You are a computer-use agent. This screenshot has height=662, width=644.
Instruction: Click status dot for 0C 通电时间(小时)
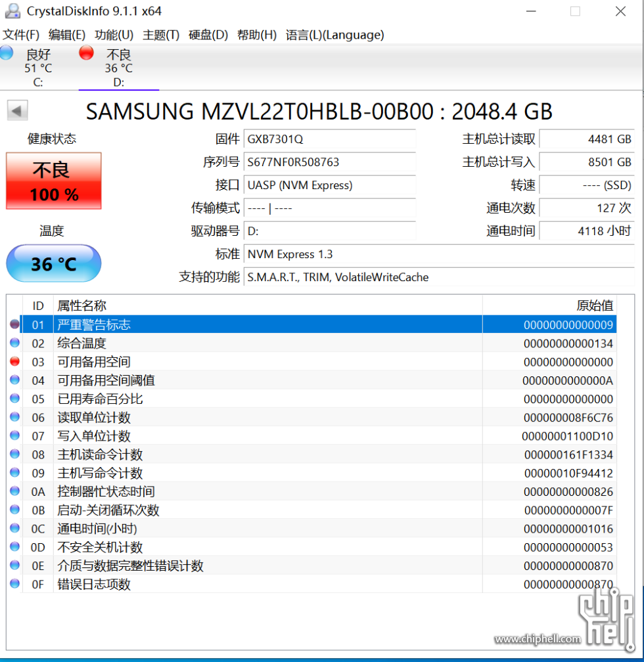click(x=15, y=528)
